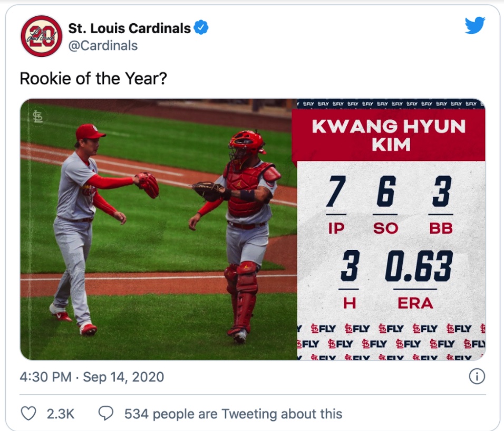
Task: Click the 2.3K likes count
Action: [x=60, y=414]
